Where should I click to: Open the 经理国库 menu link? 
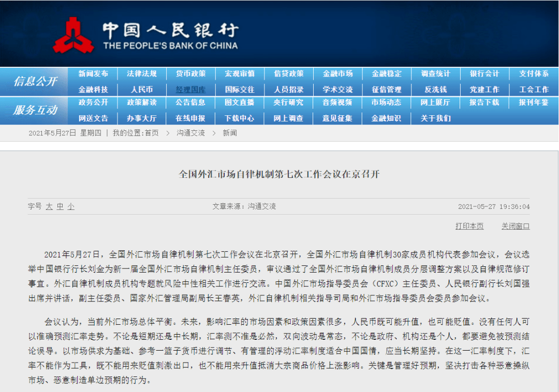click(190, 89)
